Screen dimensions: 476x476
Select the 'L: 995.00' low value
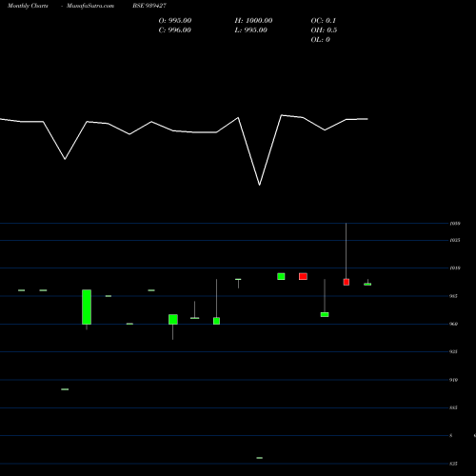click(250, 30)
